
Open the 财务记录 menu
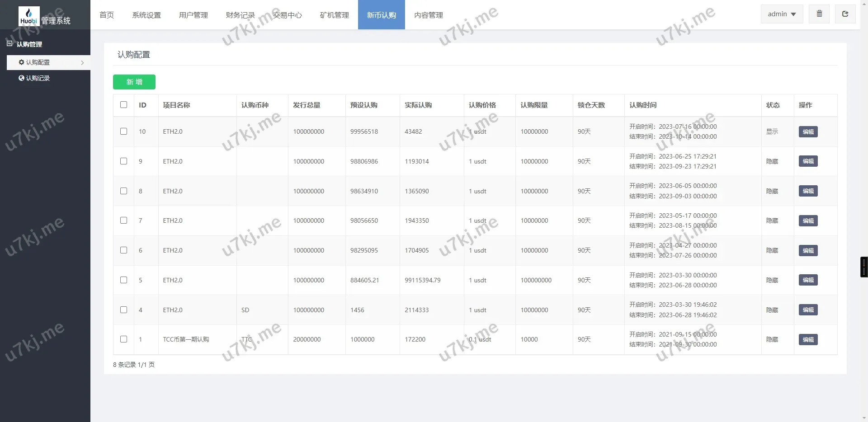(x=240, y=15)
